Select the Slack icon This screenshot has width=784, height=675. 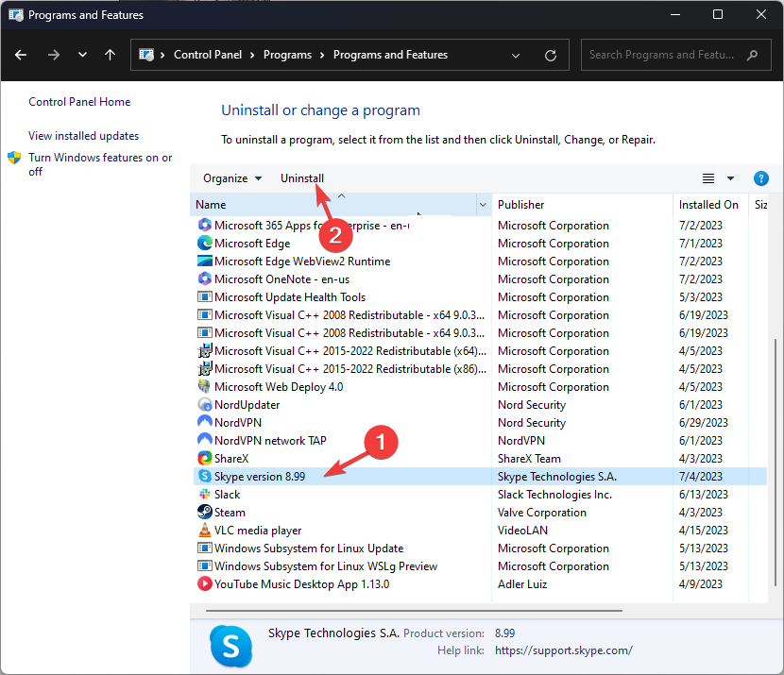pyautogui.click(x=204, y=494)
